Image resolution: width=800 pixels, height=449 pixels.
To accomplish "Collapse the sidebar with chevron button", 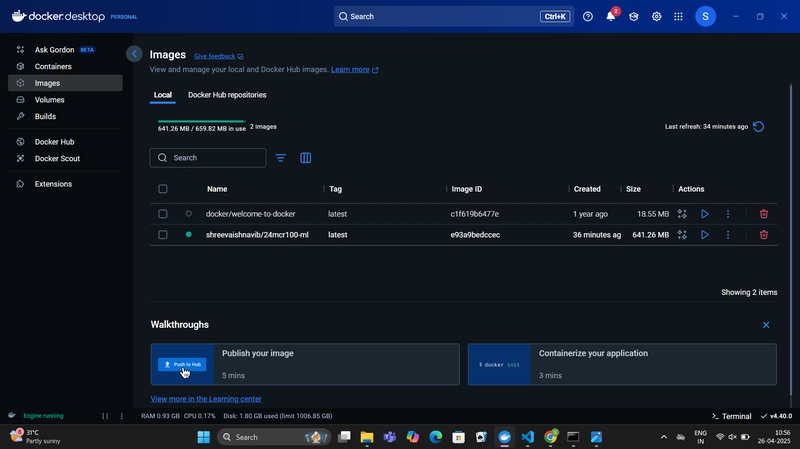I will tap(134, 54).
